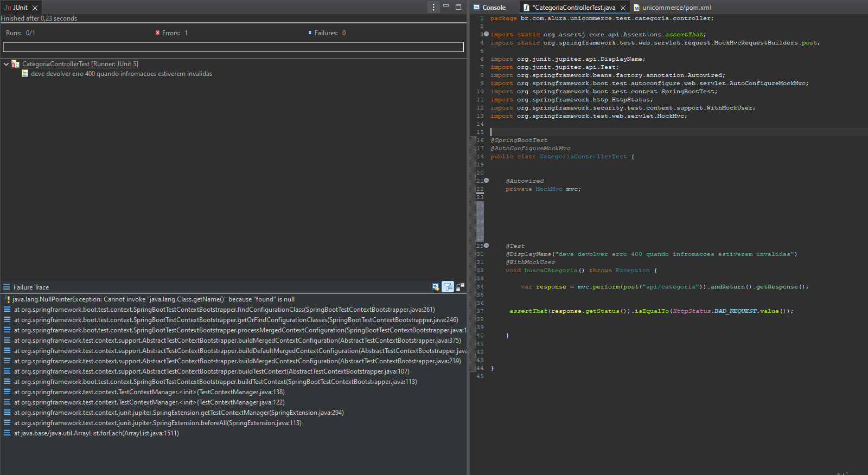868x475 pixels.
Task: Select SpringExtension.beforeAll trace line
Action: pyautogui.click(x=158, y=423)
